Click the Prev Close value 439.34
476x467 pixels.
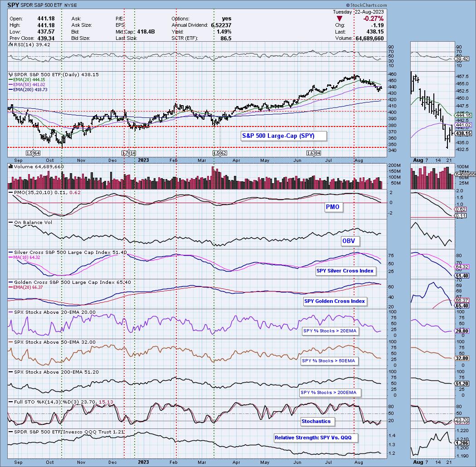pyautogui.click(x=46, y=38)
